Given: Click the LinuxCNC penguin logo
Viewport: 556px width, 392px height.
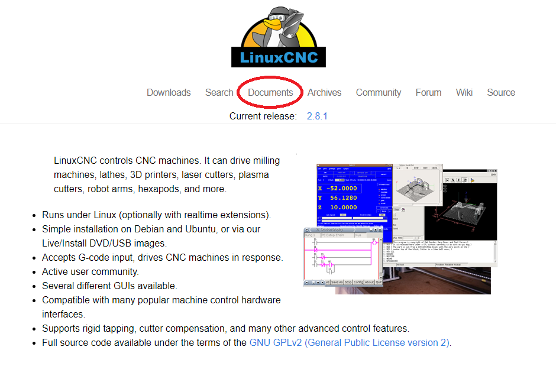Looking at the screenshot, I should (x=279, y=37).
